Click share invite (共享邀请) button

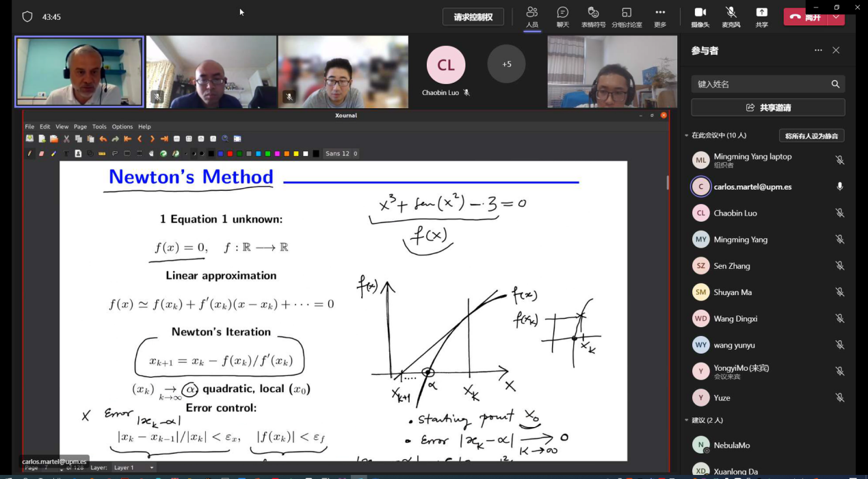click(767, 107)
